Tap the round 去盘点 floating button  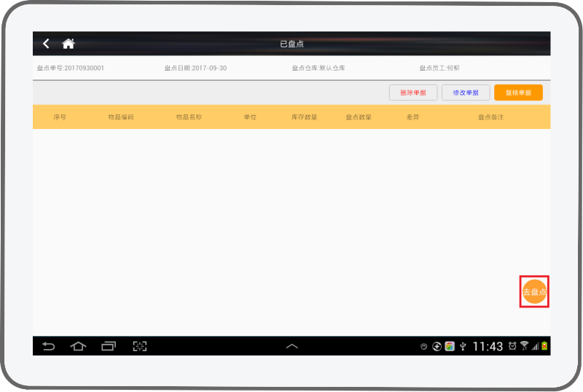tap(534, 291)
